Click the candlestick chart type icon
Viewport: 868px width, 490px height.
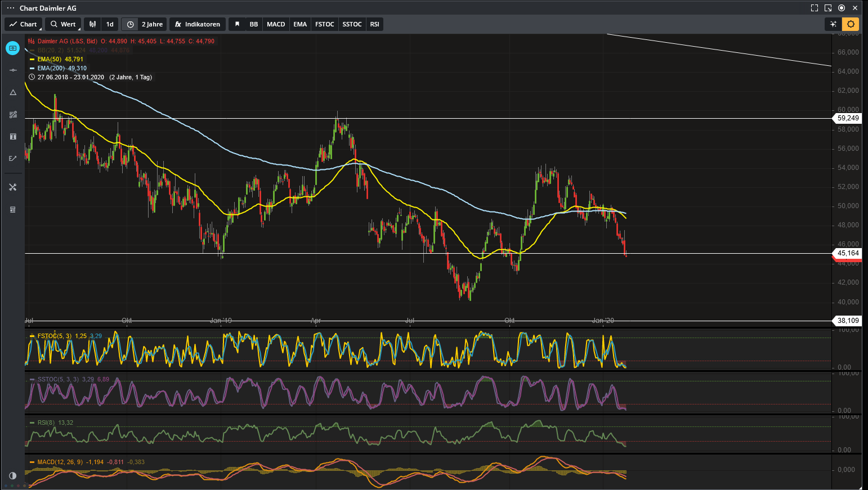93,24
